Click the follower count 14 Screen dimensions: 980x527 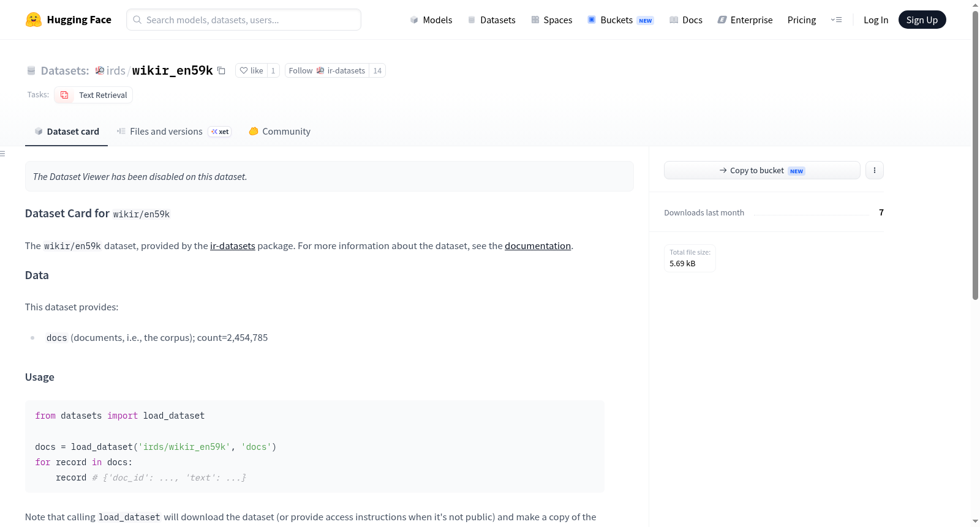377,70
